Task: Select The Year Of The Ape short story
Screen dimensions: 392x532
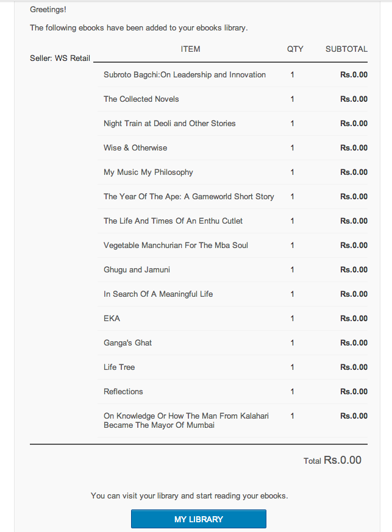Action: pyautogui.click(x=189, y=196)
